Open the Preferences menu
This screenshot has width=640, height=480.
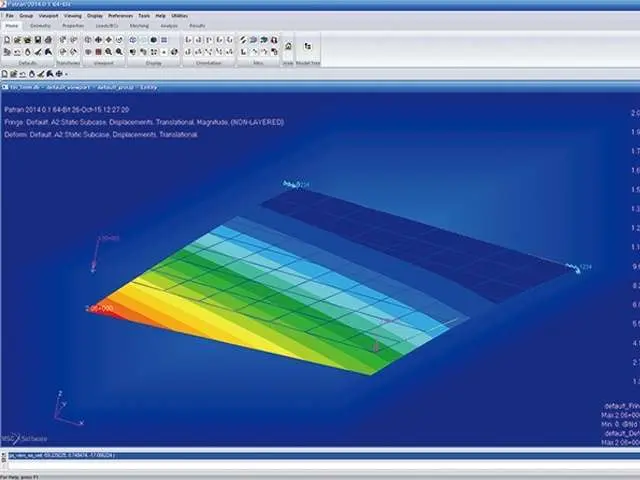pyautogui.click(x=120, y=16)
